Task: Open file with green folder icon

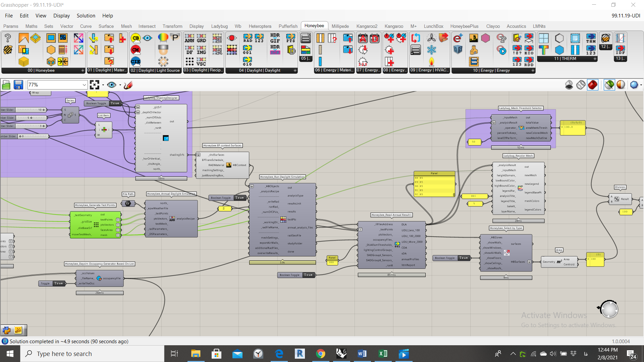Action: click(x=6, y=85)
